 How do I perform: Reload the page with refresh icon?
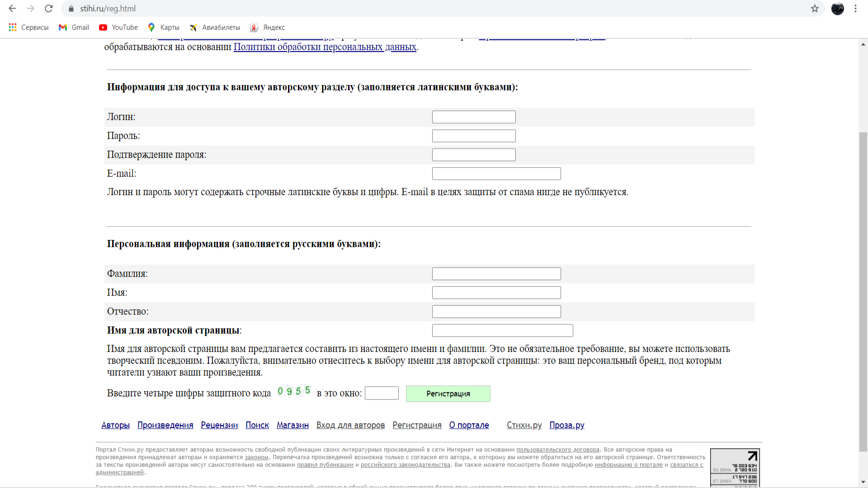point(49,9)
